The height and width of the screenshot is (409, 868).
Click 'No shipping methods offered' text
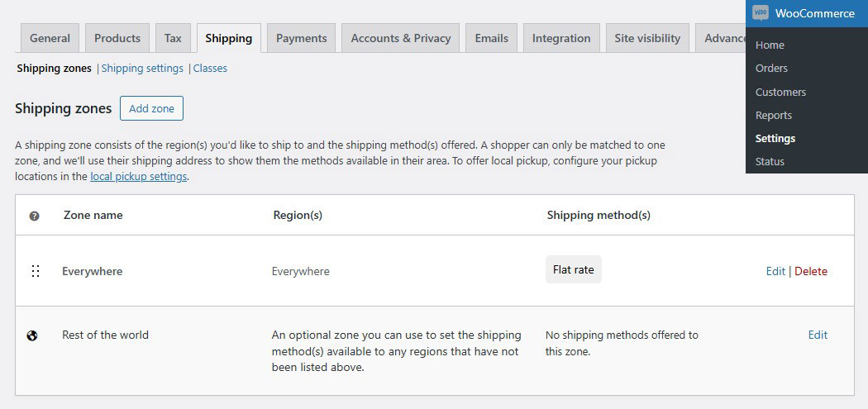[x=622, y=343]
